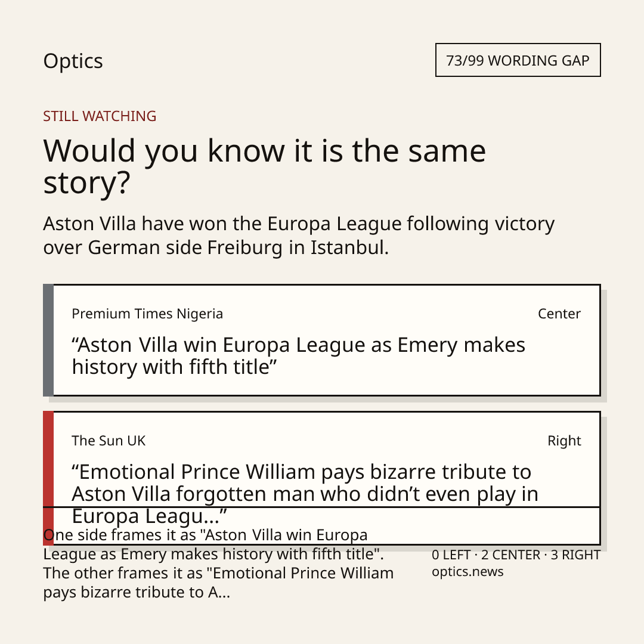Click the Aston Villa Europa League summary paragraph

pos(299,236)
